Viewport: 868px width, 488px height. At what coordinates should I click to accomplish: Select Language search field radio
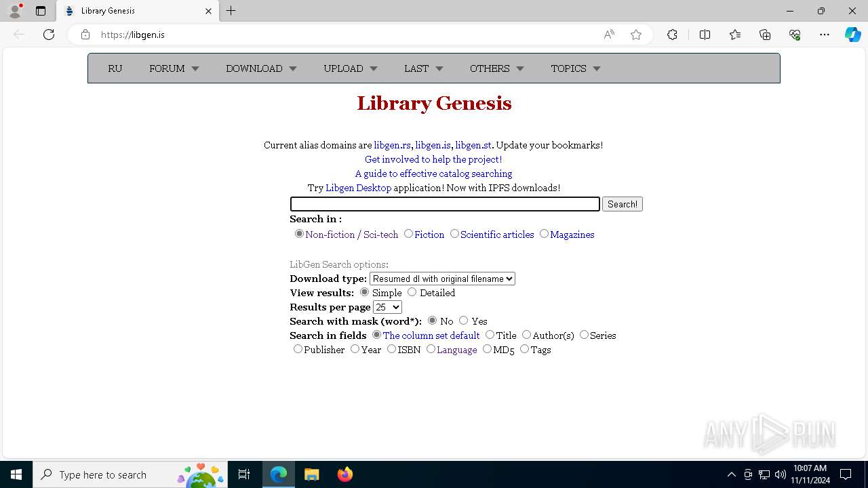pyautogui.click(x=431, y=349)
